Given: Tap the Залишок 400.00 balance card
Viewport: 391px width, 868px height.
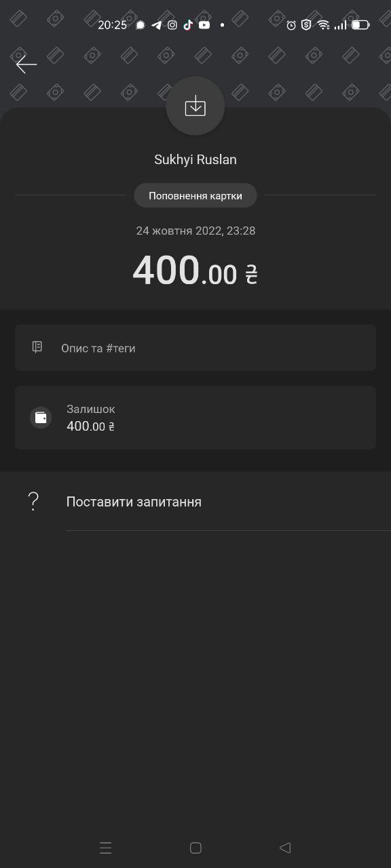Looking at the screenshot, I should 195,418.
